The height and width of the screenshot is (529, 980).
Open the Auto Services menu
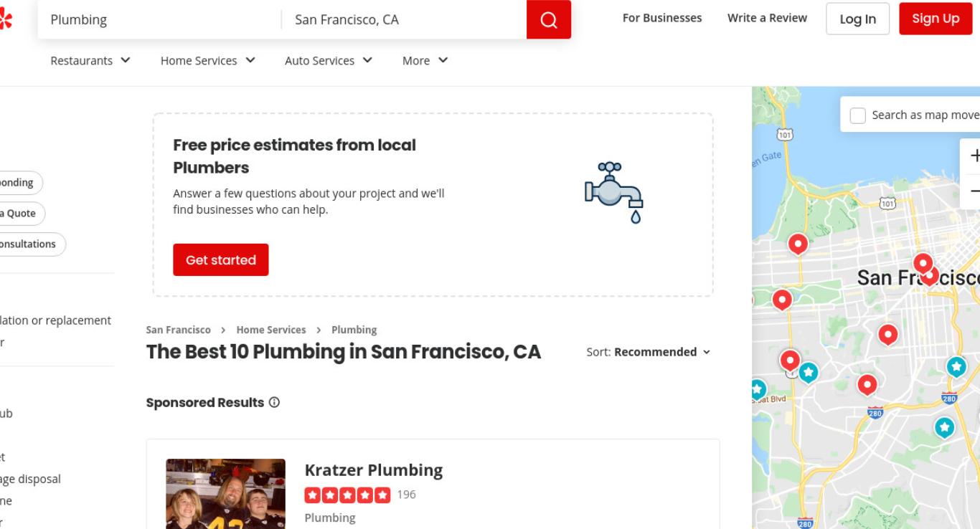point(329,61)
